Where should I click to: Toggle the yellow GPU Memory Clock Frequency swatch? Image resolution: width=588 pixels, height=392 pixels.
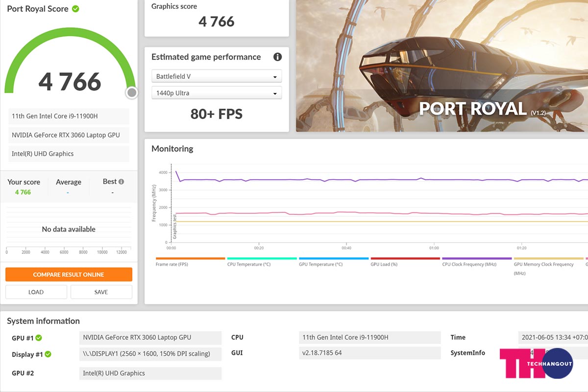coord(548,258)
